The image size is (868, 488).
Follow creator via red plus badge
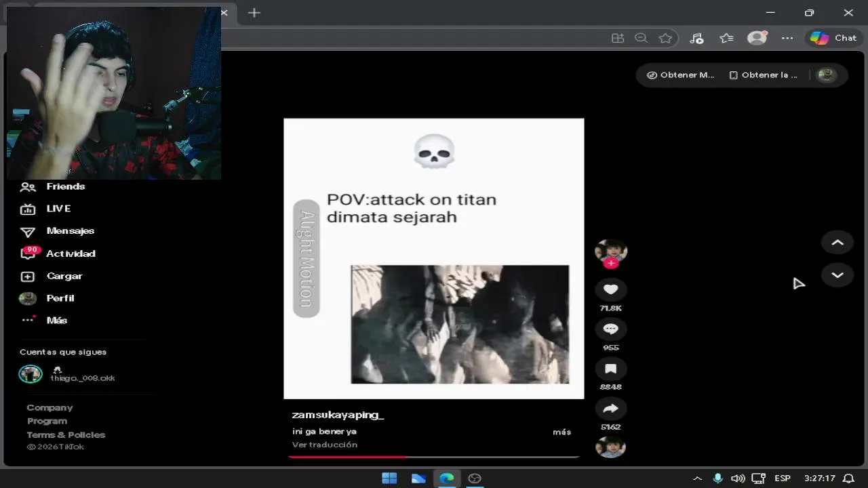pos(611,263)
